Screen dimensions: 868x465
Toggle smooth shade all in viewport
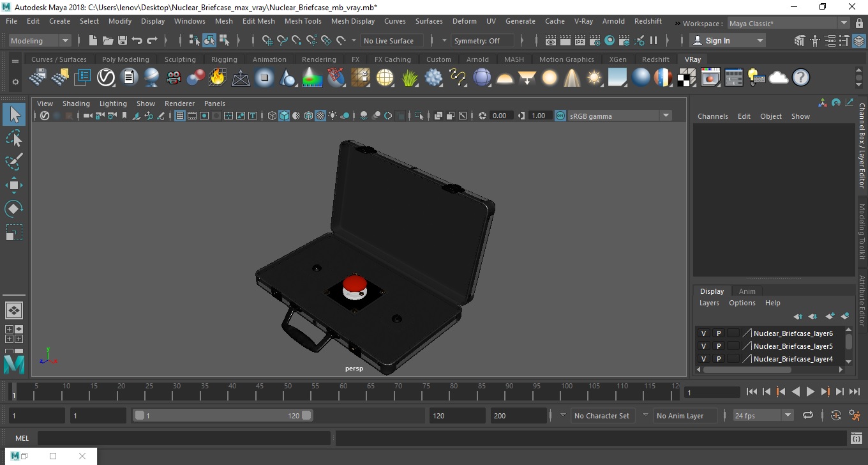(x=284, y=116)
